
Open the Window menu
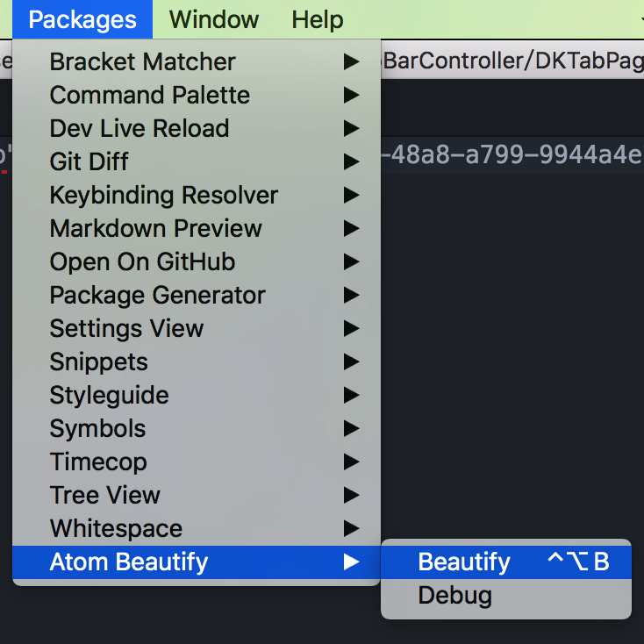click(214, 19)
